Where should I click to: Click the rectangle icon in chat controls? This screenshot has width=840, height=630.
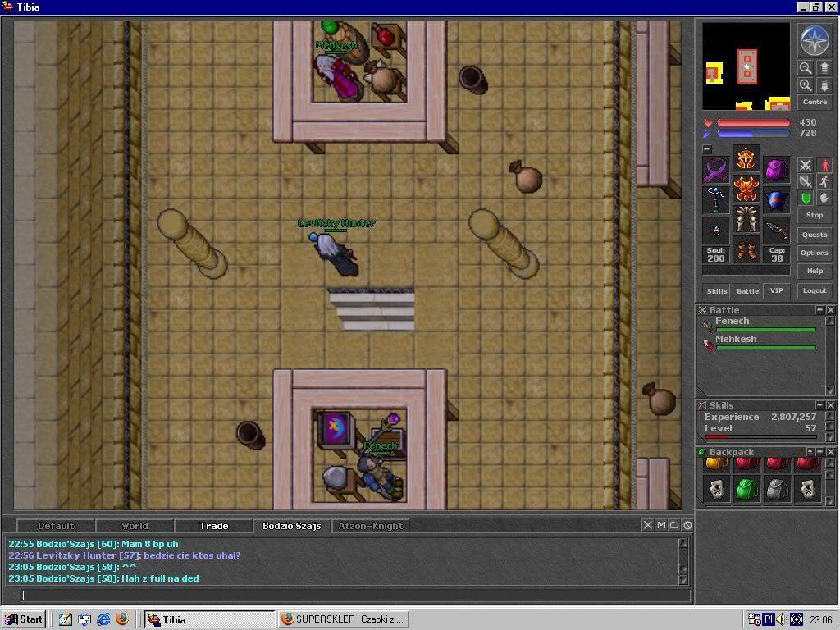[674, 526]
